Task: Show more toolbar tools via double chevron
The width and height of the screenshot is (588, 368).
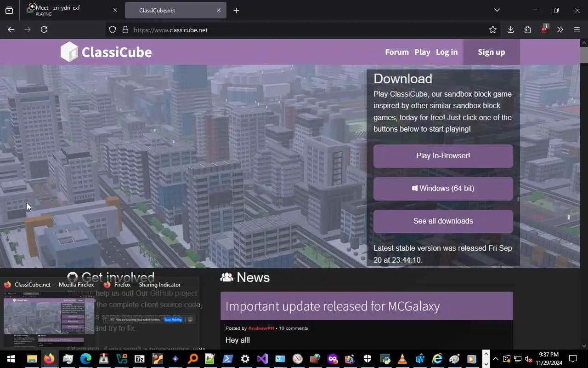Action: [x=560, y=29]
